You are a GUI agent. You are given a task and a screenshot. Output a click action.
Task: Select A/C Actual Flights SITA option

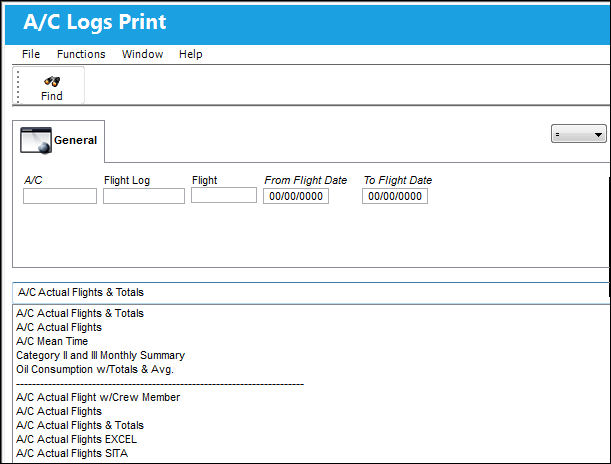click(x=72, y=453)
